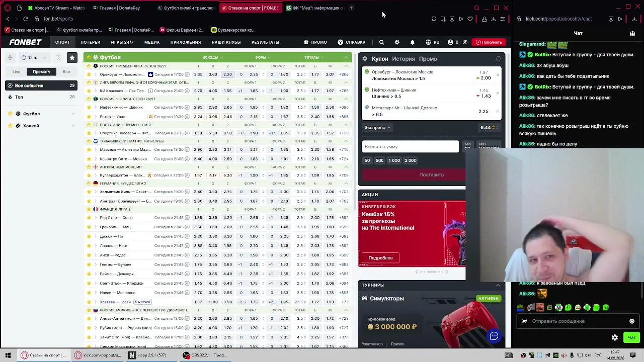
Task: Open the 12 ч. time range dropdown
Action: [x=34, y=58]
